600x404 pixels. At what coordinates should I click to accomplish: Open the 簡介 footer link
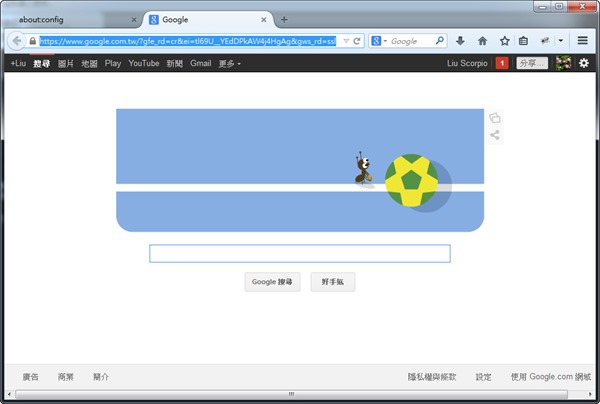[x=101, y=377]
